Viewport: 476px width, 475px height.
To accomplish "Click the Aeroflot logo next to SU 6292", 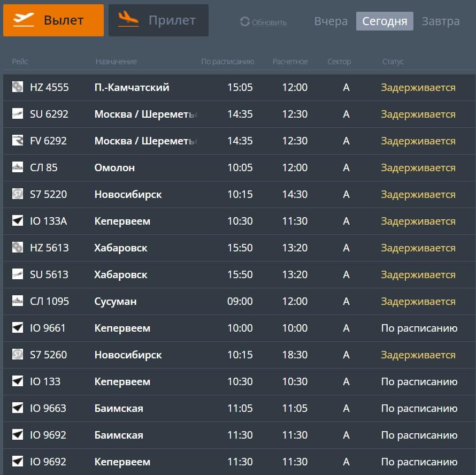I will [18, 114].
